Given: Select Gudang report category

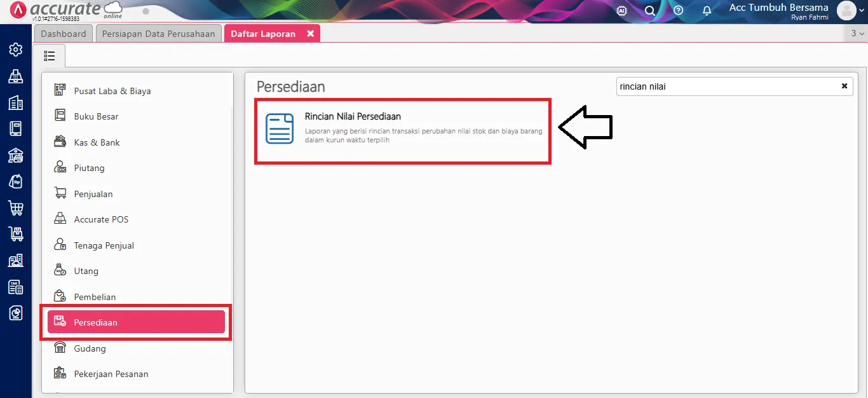Looking at the screenshot, I should tap(137, 348).
